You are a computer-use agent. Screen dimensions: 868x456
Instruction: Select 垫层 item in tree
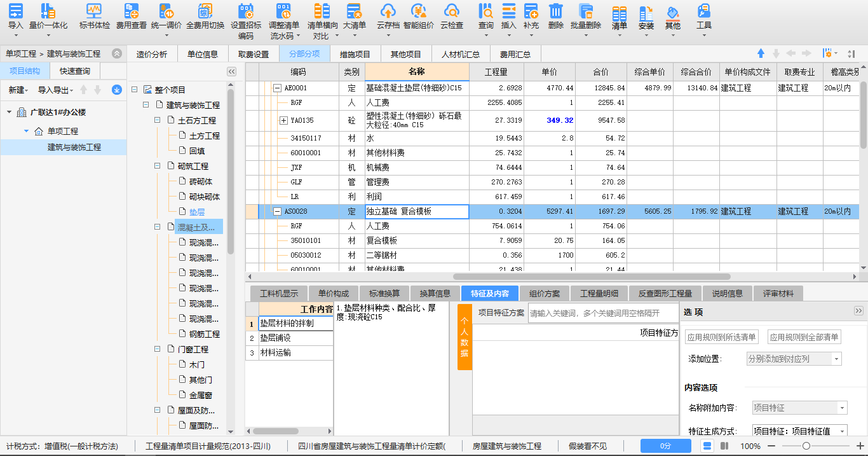[197, 212]
